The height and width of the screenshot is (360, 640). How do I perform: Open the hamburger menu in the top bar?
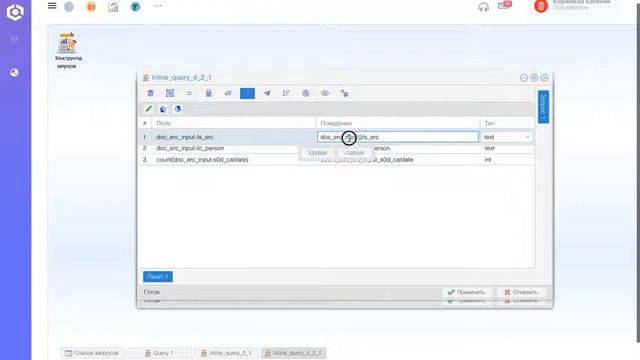click(x=52, y=6)
